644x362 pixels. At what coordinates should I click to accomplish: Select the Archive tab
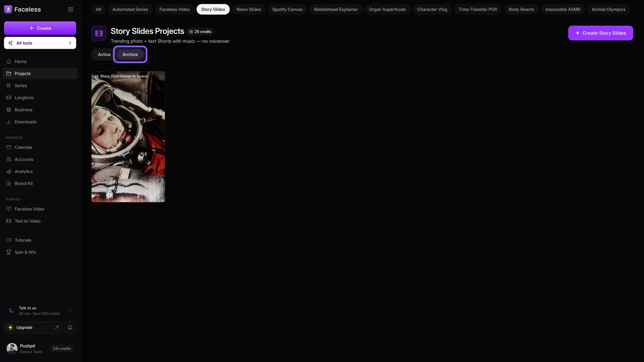(130, 54)
